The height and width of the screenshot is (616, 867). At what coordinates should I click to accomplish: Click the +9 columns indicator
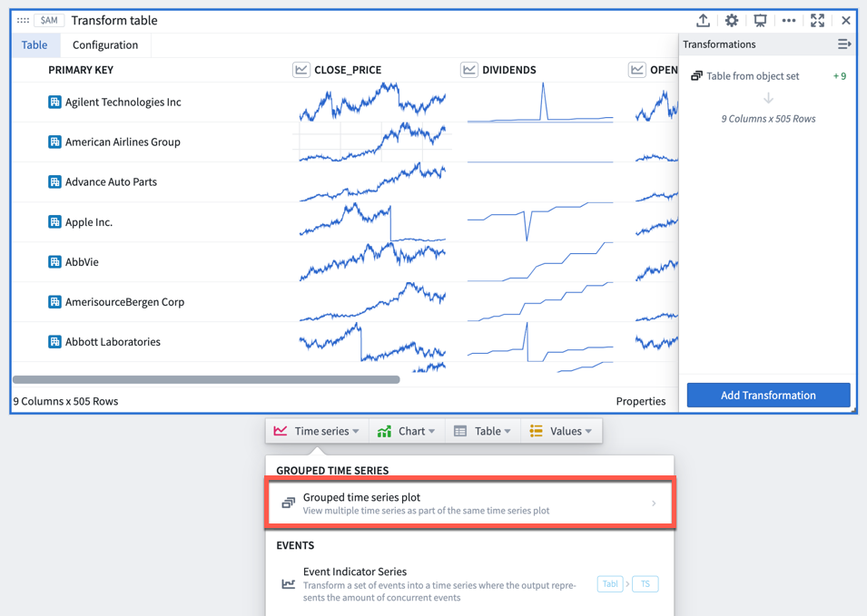(x=840, y=75)
